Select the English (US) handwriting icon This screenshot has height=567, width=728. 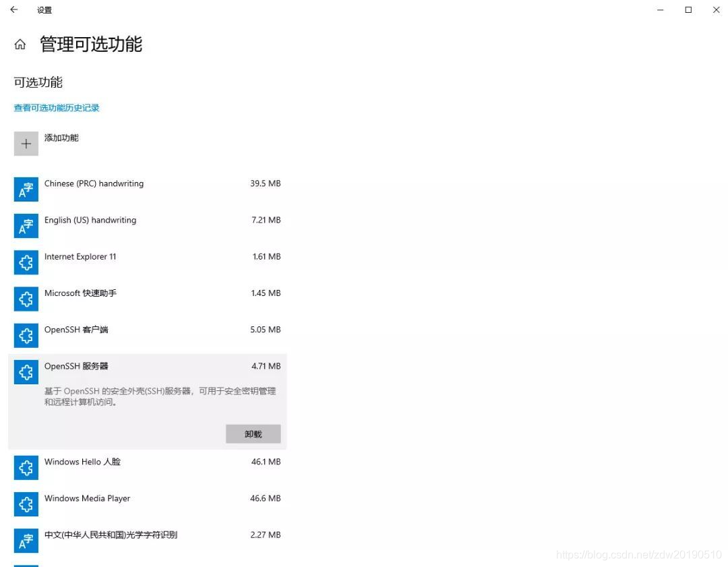(26, 226)
